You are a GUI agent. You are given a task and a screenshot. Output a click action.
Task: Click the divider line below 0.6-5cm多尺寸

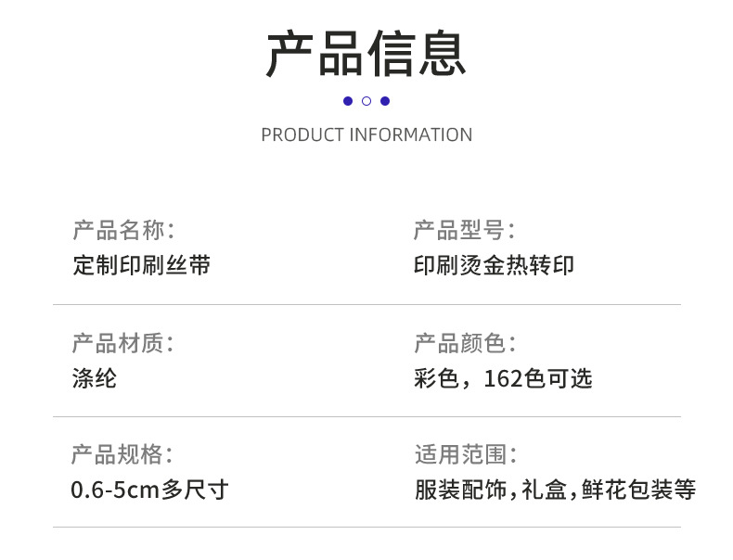point(366,528)
